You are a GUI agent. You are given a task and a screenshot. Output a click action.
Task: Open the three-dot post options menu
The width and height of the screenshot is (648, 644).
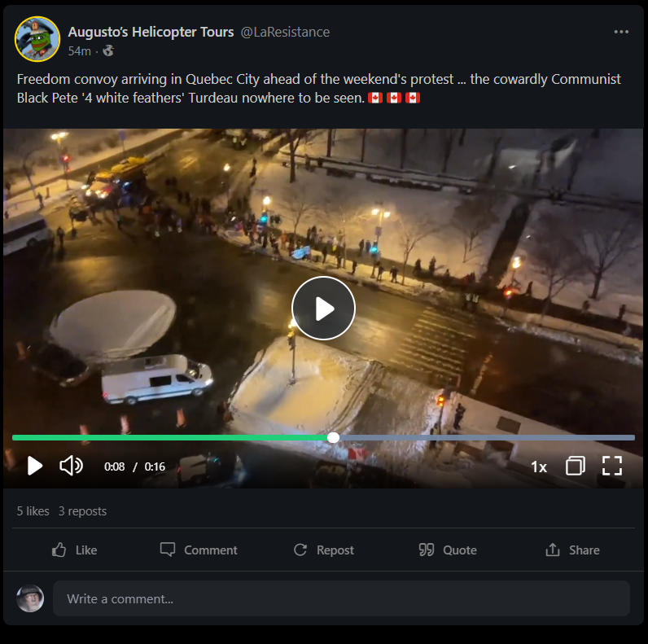621,32
